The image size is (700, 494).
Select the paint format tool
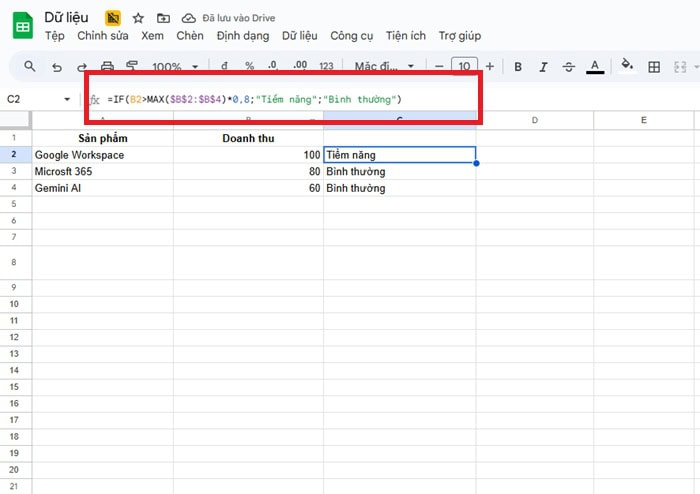tap(132, 67)
